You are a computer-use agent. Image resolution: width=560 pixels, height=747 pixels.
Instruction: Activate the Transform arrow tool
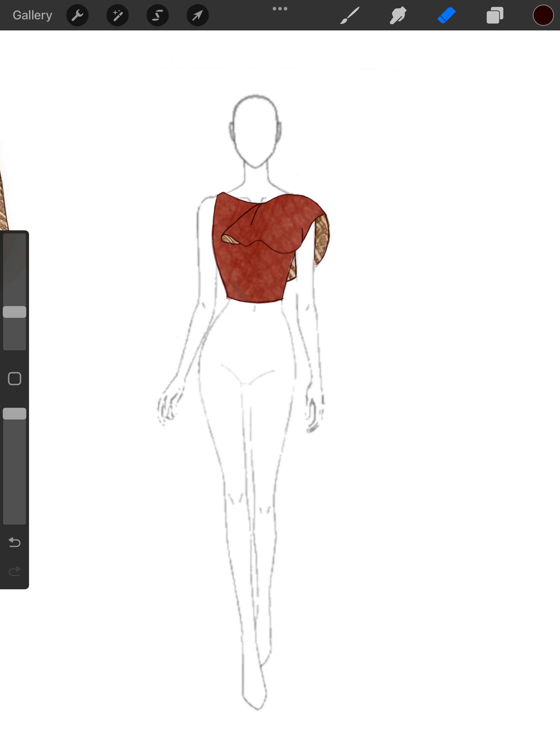click(198, 15)
